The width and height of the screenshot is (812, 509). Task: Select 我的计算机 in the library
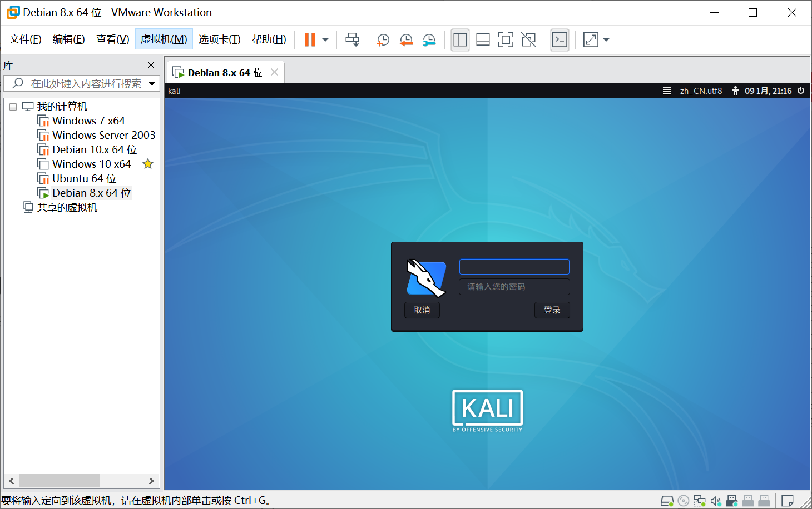(62, 106)
